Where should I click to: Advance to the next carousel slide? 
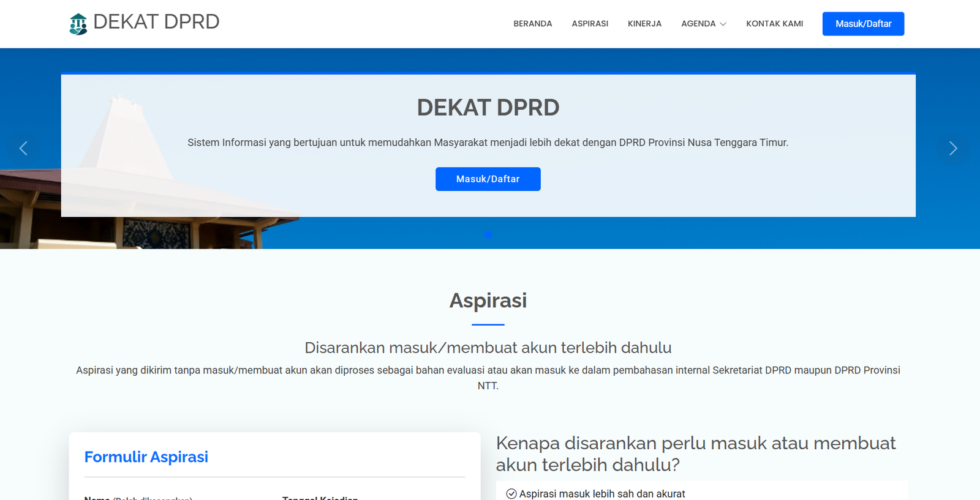click(x=952, y=149)
